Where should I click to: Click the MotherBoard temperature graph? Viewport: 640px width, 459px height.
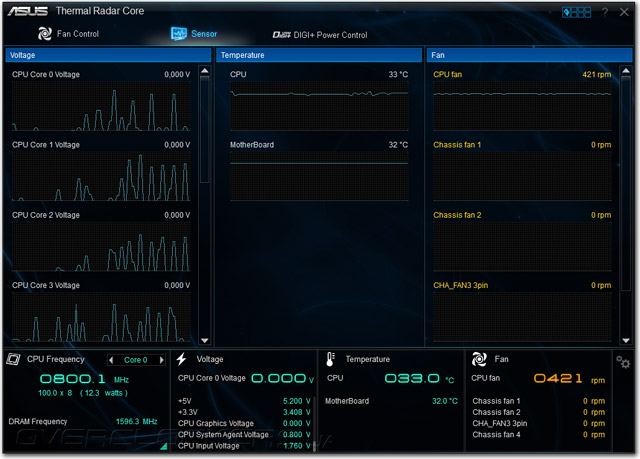[319, 176]
